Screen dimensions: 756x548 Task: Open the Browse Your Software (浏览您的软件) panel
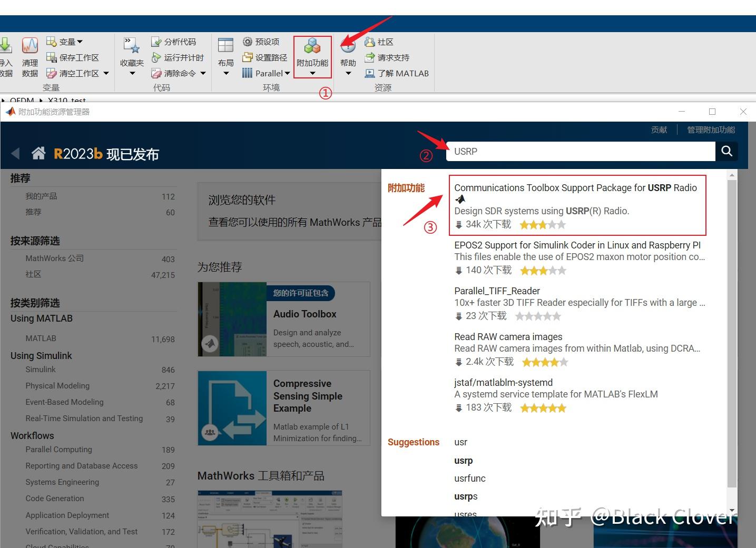click(x=289, y=212)
